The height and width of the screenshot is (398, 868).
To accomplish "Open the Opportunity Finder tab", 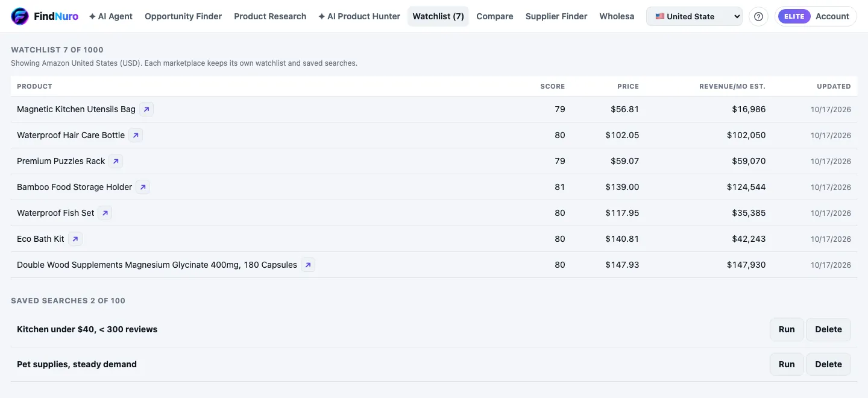I will (x=183, y=16).
